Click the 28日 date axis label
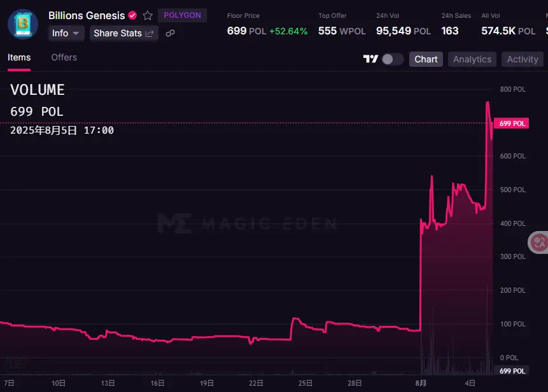The height and width of the screenshot is (392, 548). click(355, 383)
